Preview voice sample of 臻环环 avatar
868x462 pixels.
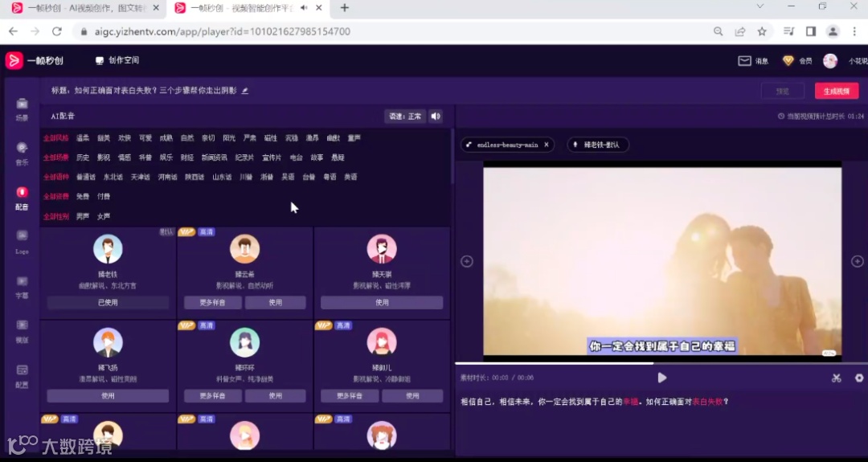(244, 342)
